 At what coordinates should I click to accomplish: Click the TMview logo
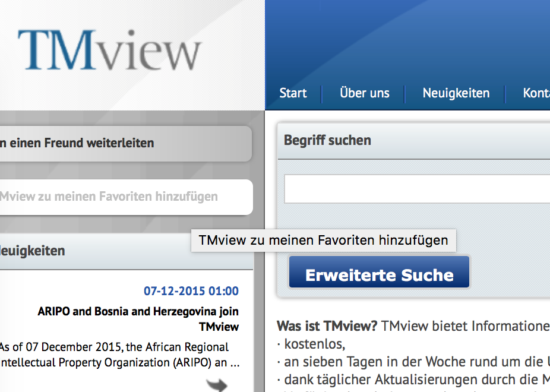[109, 50]
